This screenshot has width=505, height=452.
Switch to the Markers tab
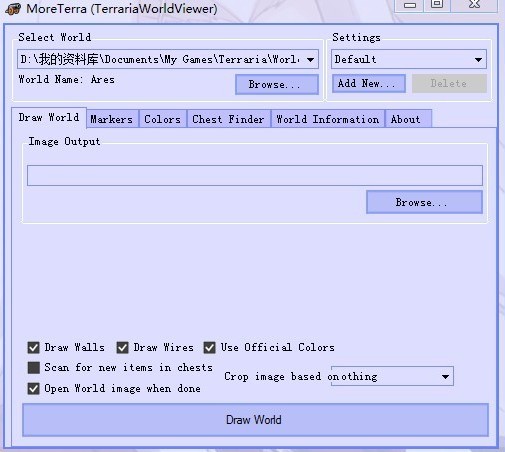coord(112,119)
